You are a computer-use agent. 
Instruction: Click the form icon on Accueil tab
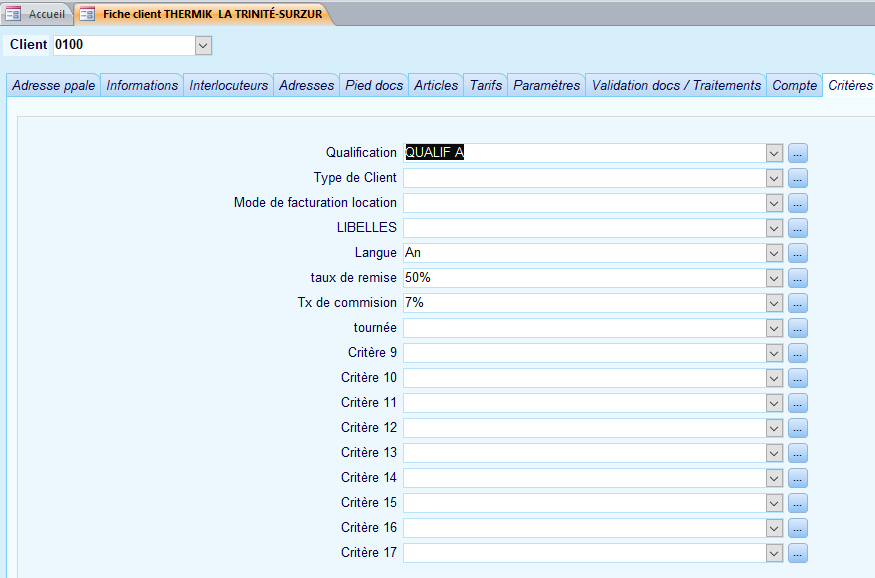[x=14, y=14]
